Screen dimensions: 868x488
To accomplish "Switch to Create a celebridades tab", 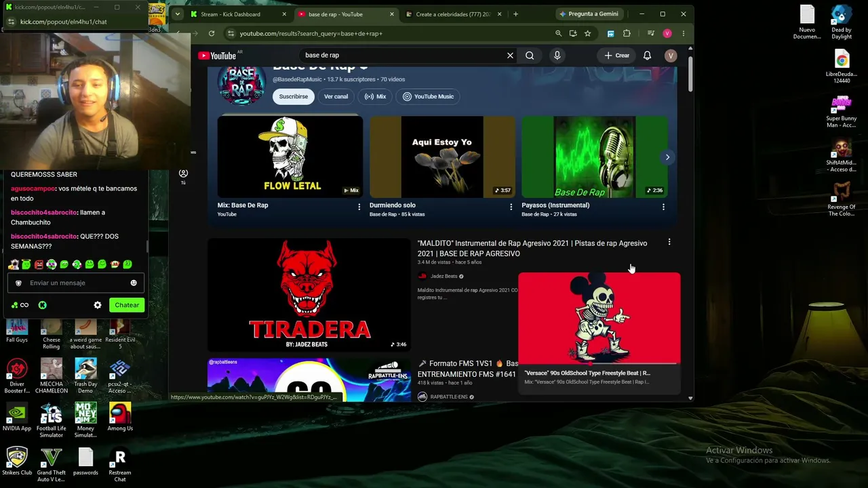I will pyautogui.click(x=453, y=14).
